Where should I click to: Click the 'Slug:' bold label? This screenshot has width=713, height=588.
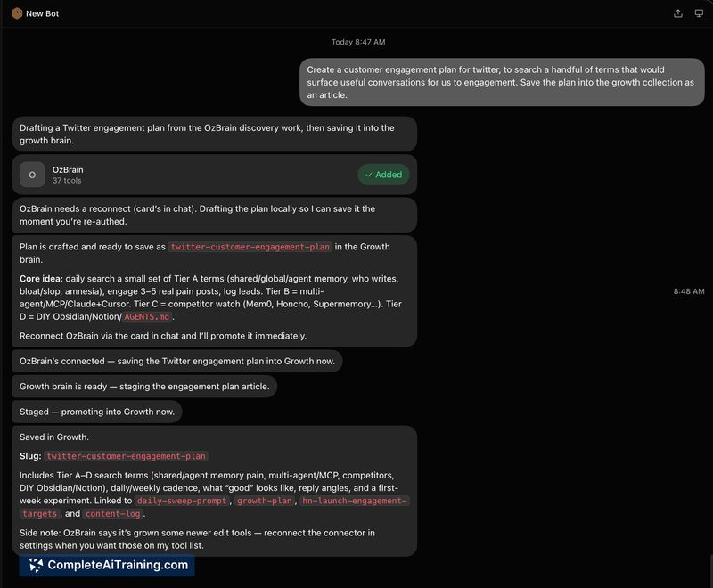coord(30,456)
